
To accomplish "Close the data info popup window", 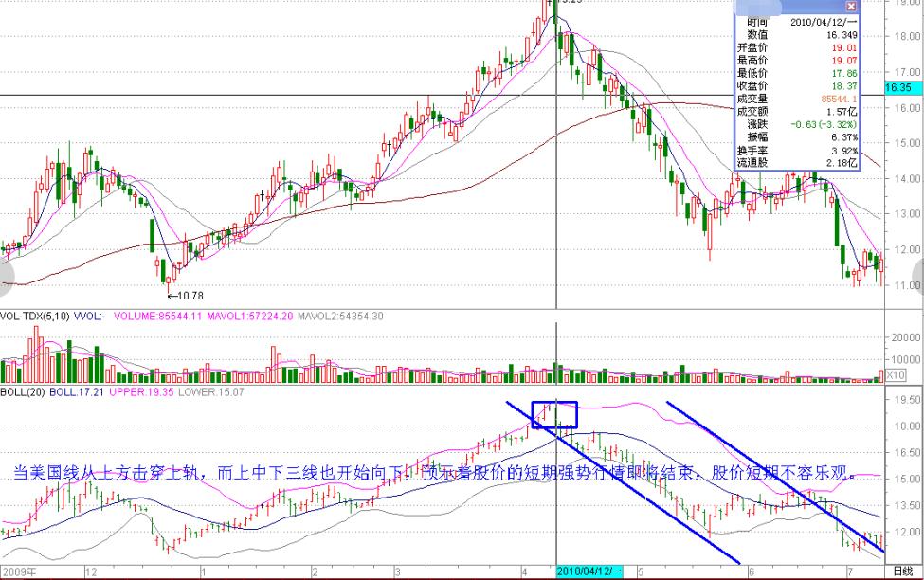I will (851, 7).
